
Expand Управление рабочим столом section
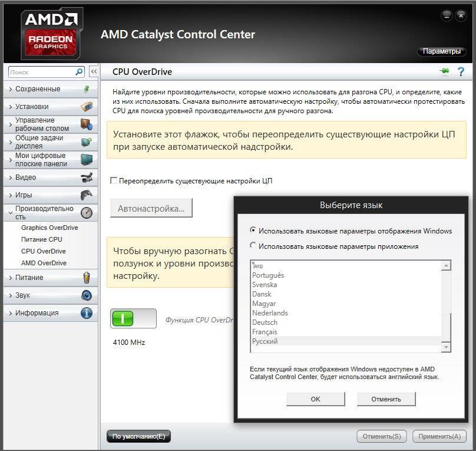point(51,124)
